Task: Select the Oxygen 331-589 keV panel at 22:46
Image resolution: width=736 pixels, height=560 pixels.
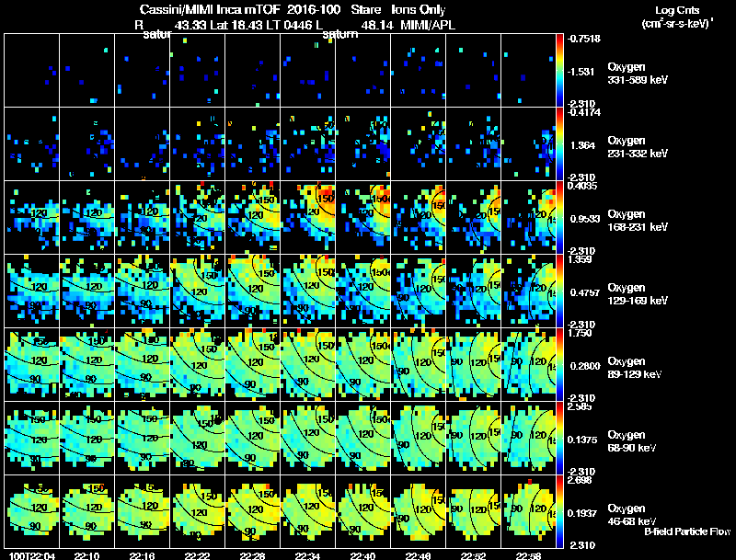Action: [419, 71]
